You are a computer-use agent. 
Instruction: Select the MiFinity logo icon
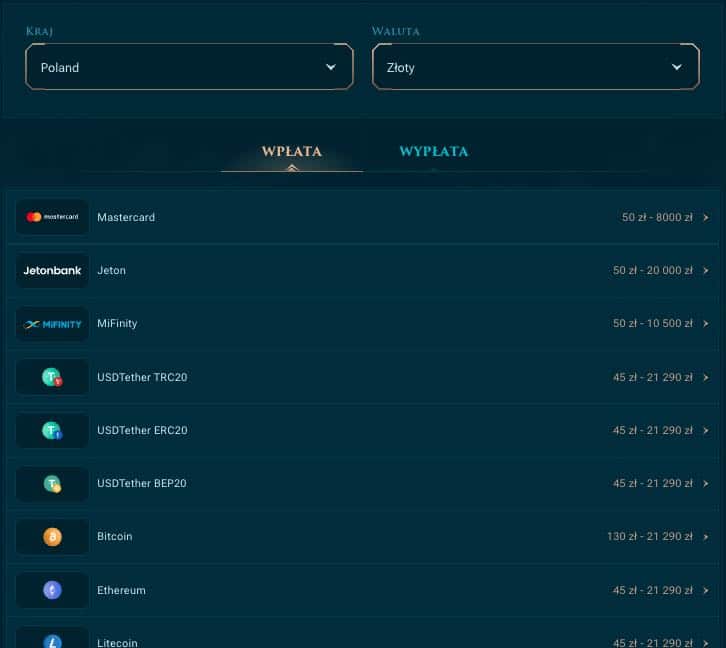pos(52,324)
